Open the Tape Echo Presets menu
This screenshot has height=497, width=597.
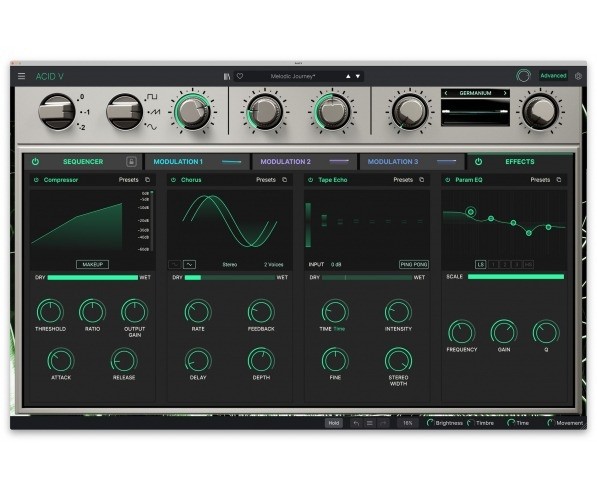point(403,180)
